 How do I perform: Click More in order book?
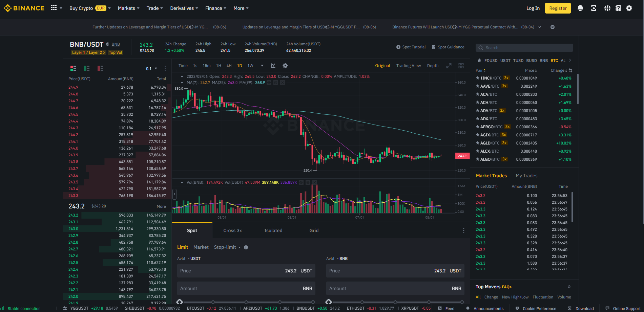pyautogui.click(x=161, y=206)
